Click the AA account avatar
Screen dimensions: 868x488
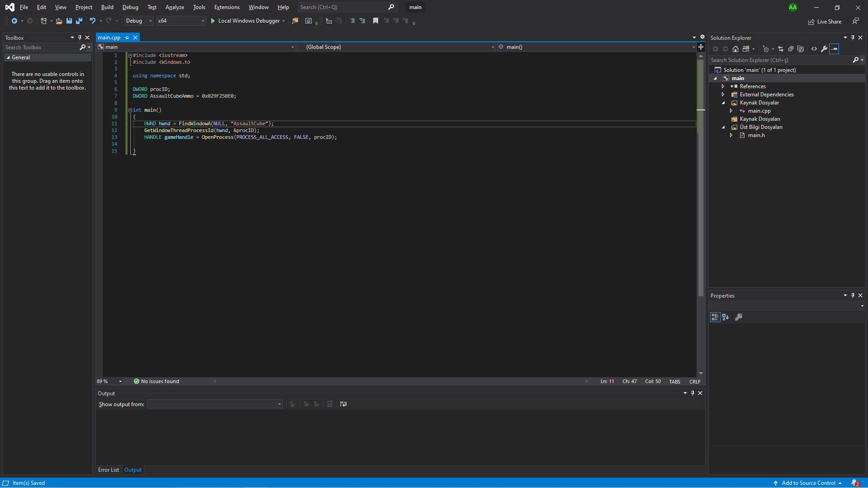coord(793,7)
